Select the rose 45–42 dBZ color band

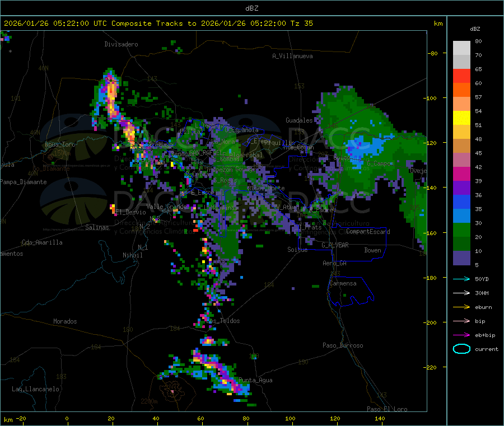coord(461,160)
